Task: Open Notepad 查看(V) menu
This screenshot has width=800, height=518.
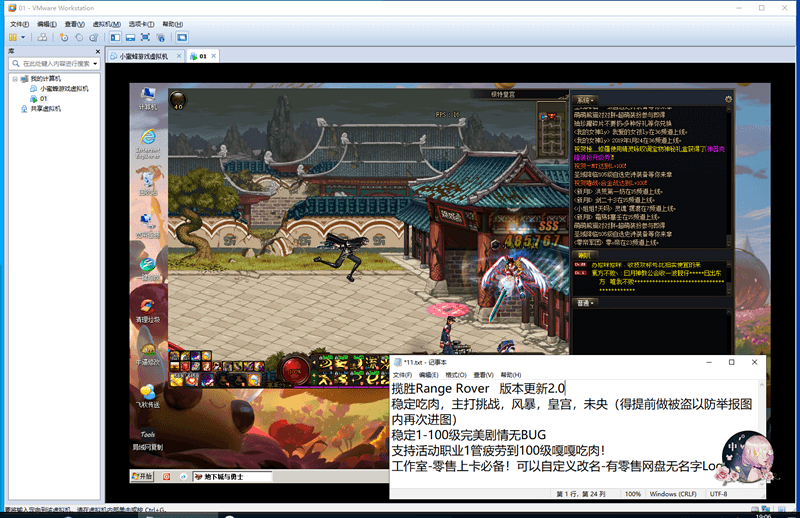Action: point(483,375)
